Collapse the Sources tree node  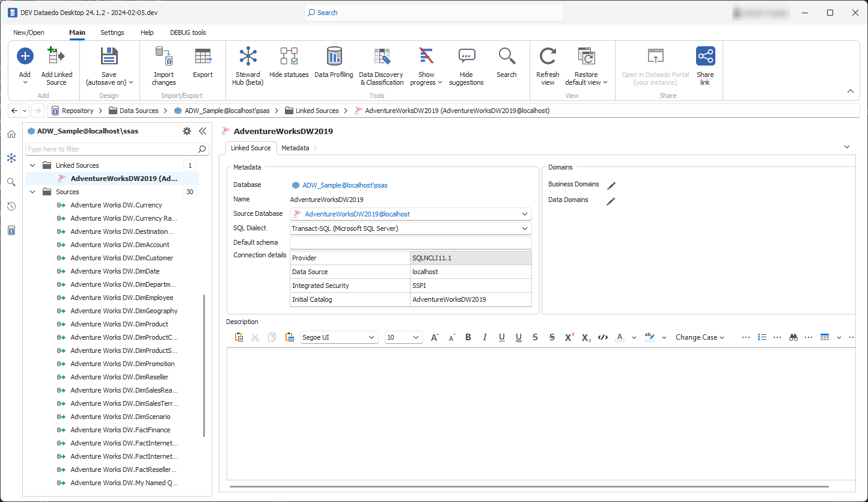[x=31, y=192]
